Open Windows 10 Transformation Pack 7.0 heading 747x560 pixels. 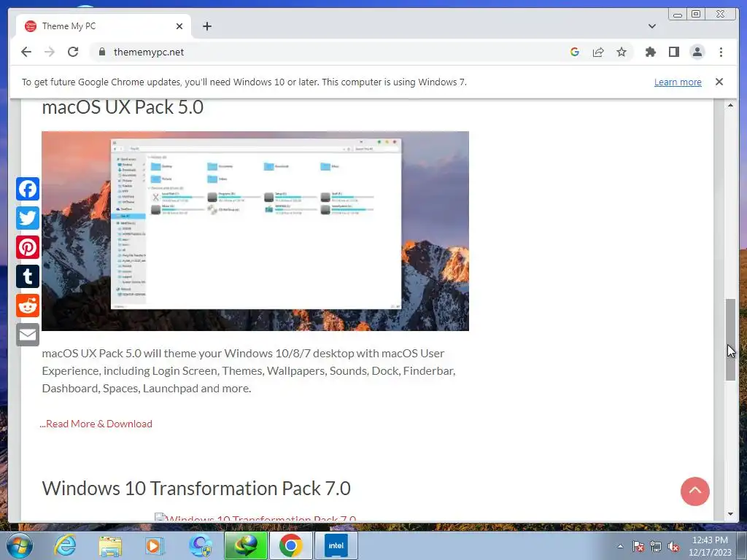(196, 489)
